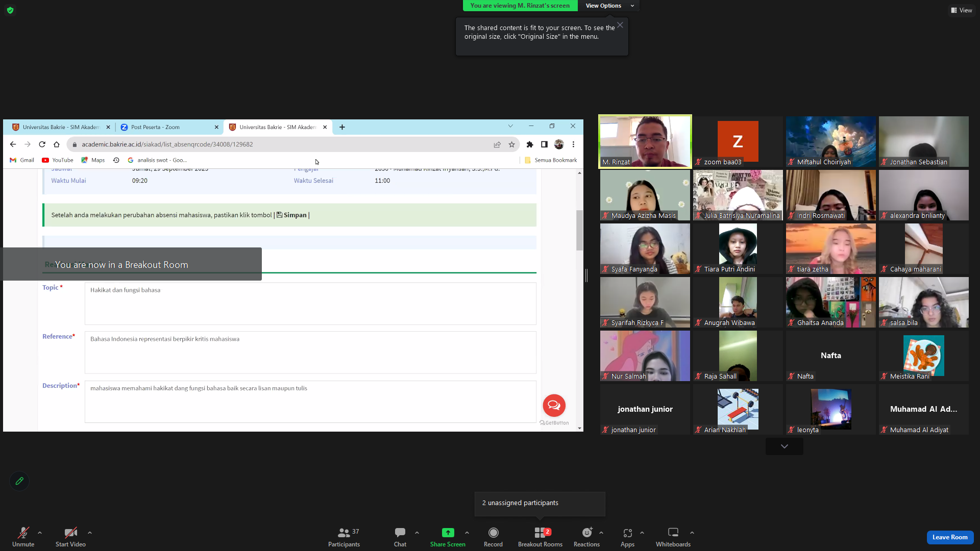
Task: Open the red chat bubble widget
Action: pyautogui.click(x=554, y=406)
